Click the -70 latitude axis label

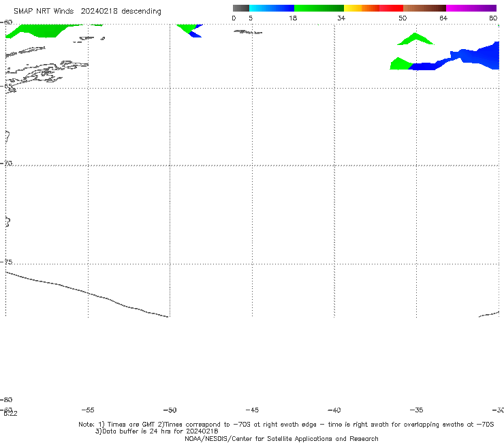point(6,164)
